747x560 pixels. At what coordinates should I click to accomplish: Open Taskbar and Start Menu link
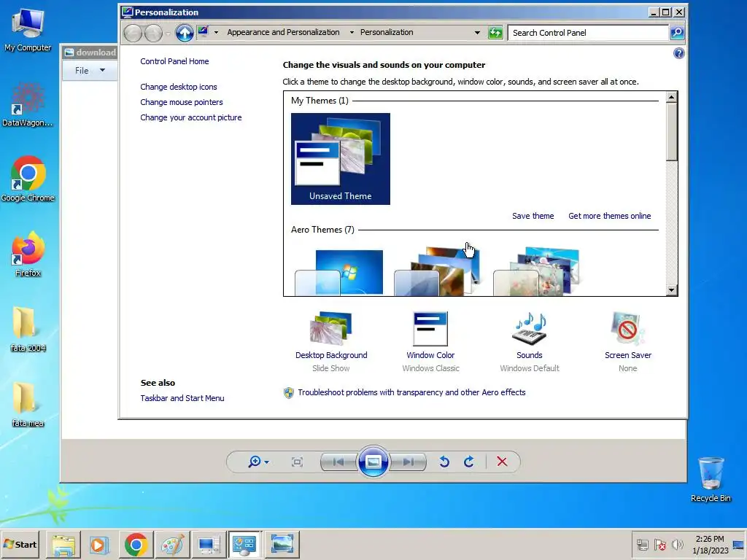[x=182, y=398]
